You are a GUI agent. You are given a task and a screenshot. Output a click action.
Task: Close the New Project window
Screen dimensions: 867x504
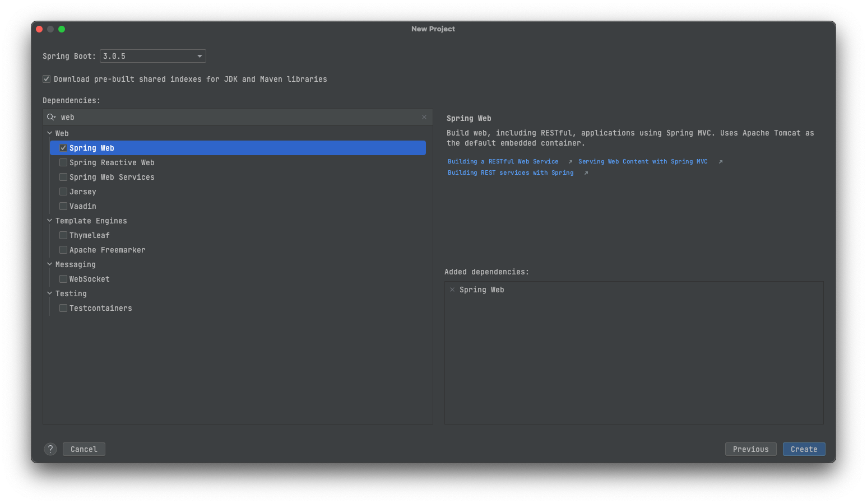39,29
